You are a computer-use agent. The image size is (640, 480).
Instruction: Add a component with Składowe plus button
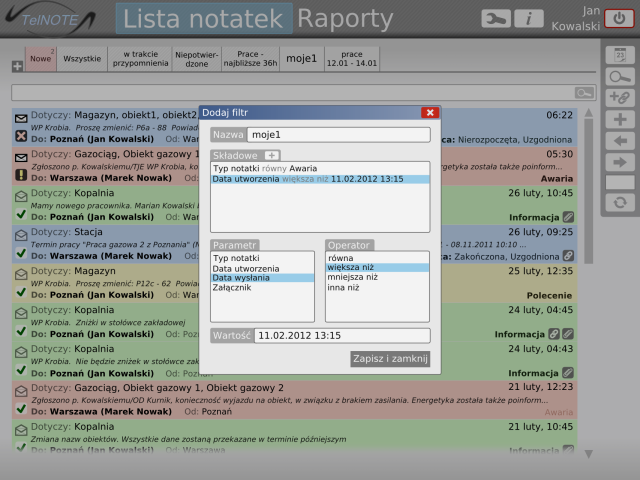272,156
